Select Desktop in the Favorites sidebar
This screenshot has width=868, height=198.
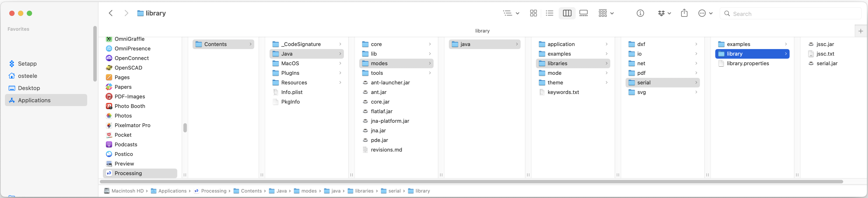(x=29, y=88)
